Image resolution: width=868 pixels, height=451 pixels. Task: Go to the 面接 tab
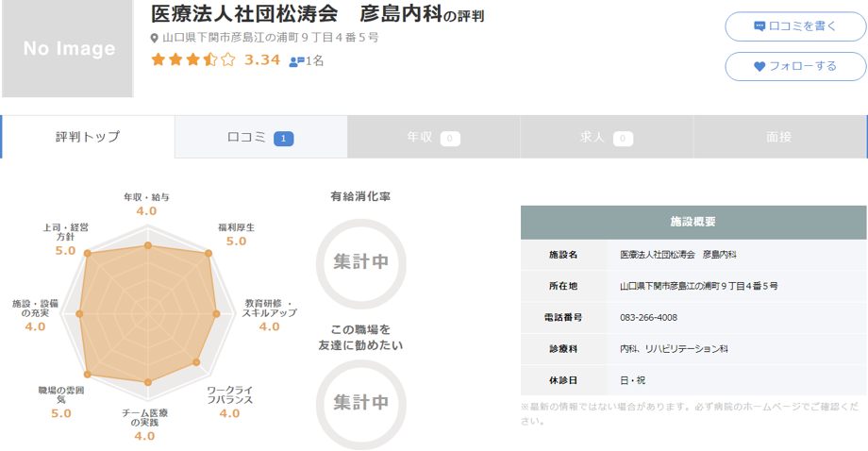779,137
